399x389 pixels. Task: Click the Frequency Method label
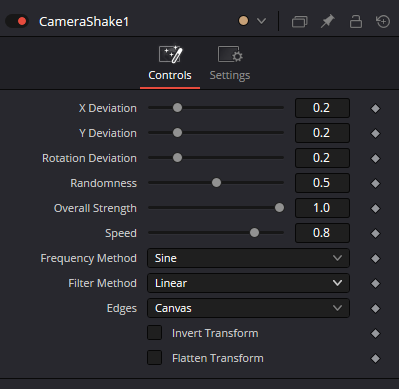(x=89, y=258)
